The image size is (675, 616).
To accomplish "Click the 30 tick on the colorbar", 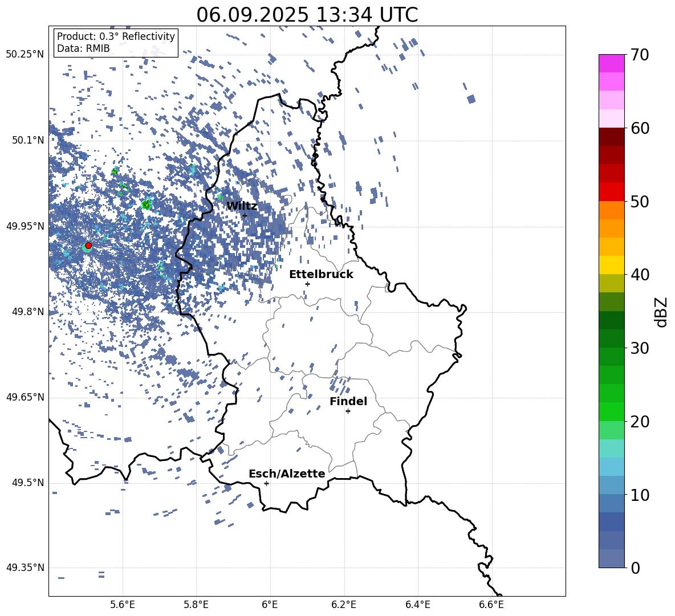I will (640, 348).
